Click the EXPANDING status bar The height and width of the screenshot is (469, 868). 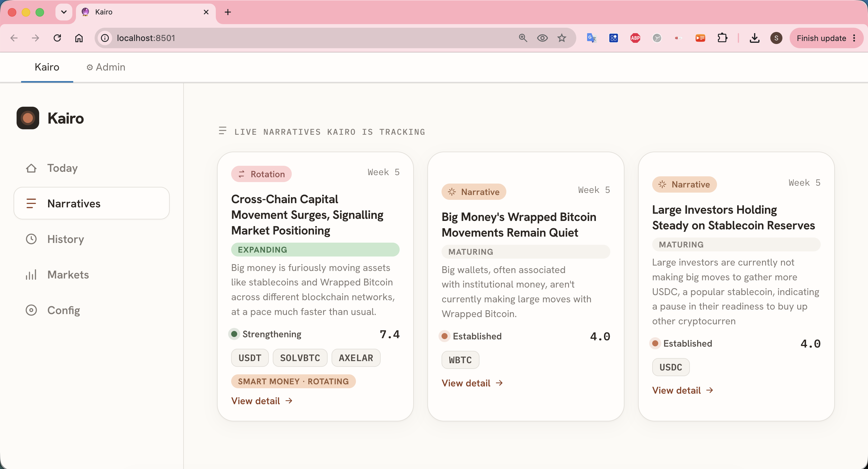(315, 250)
